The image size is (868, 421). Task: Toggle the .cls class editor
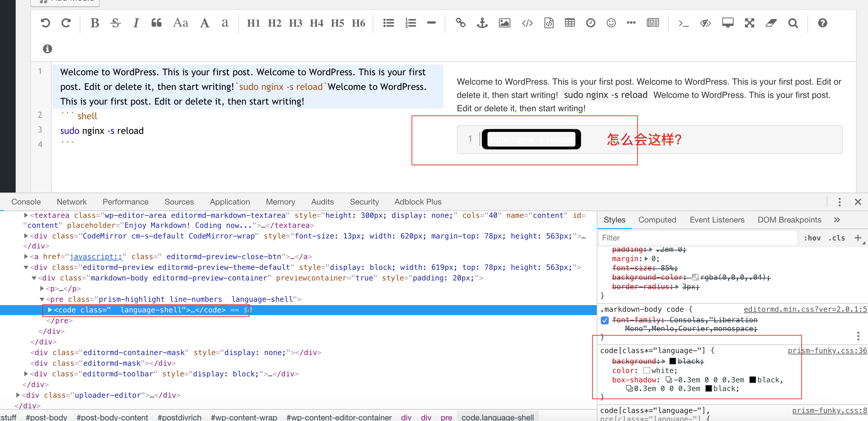coord(837,238)
